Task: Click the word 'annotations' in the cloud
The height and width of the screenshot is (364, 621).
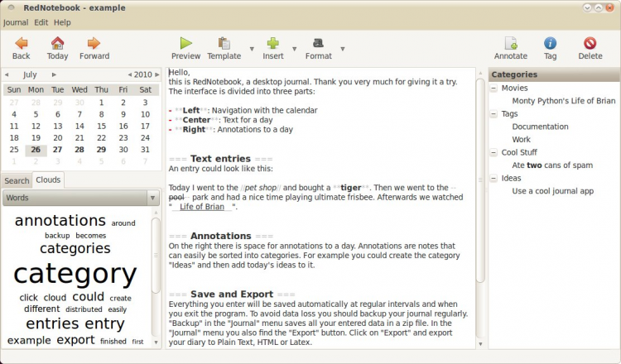Action: point(60,220)
